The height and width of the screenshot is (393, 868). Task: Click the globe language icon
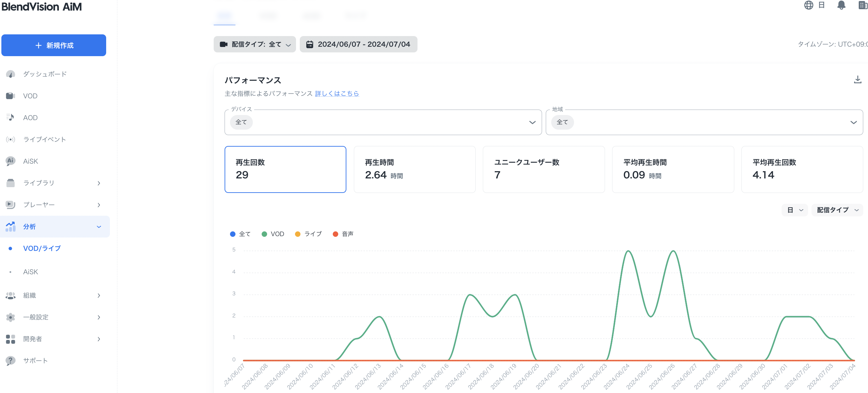point(808,5)
